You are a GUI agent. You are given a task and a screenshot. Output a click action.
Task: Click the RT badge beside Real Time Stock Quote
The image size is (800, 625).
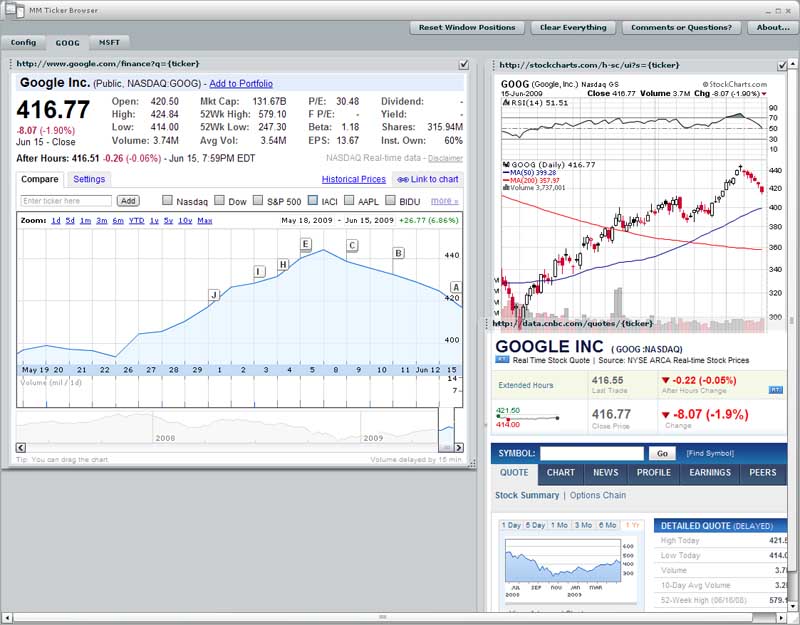point(502,360)
